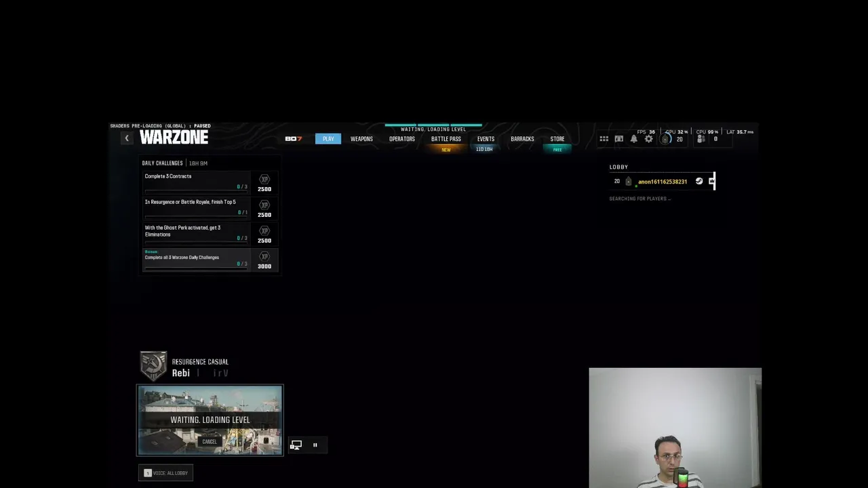Open the grid menu icon
Viewport: 868px width, 488px height.
tap(604, 139)
